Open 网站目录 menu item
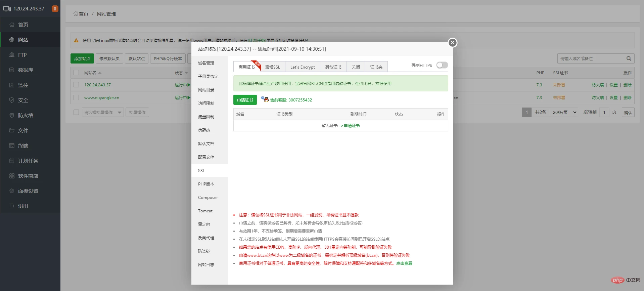The image size is (644, 291). coord(210,90)
